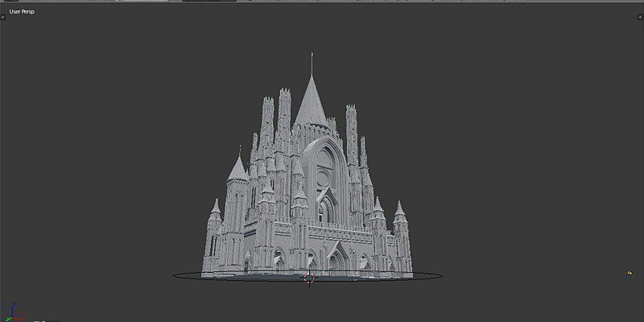Viewport: 644px width, 322px height.
Task: Select the large arched window on the cathedral
Action: pos(327,180)
